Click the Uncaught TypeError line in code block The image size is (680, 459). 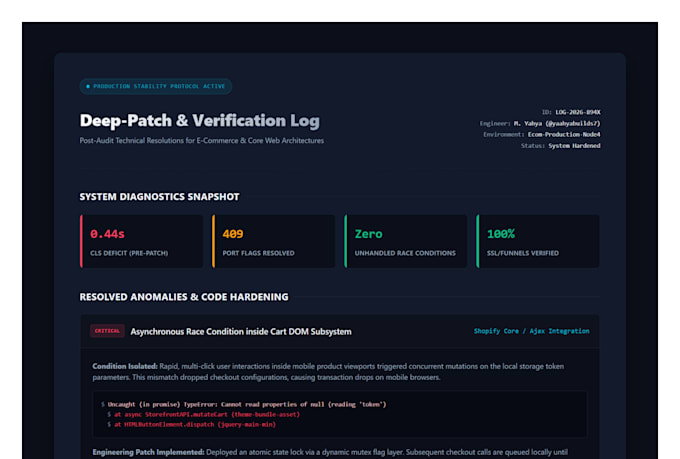point(247,404)
